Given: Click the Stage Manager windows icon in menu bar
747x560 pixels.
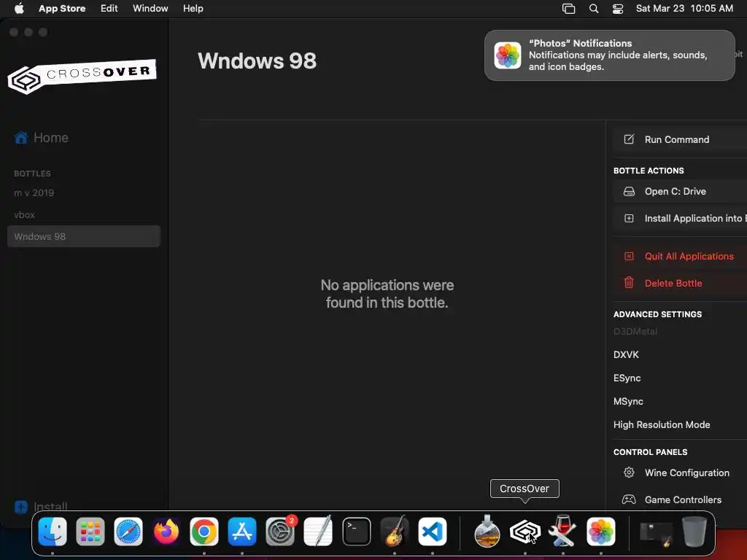Looking at the screenshot, I should 568,9.
